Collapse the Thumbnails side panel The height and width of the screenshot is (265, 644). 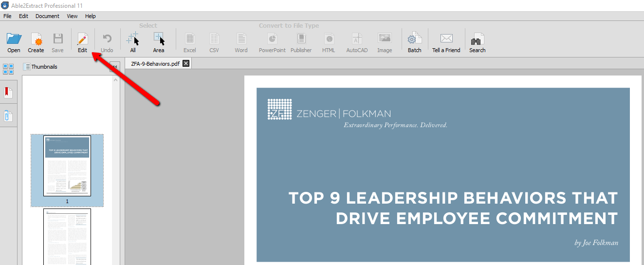coord(114,67)
